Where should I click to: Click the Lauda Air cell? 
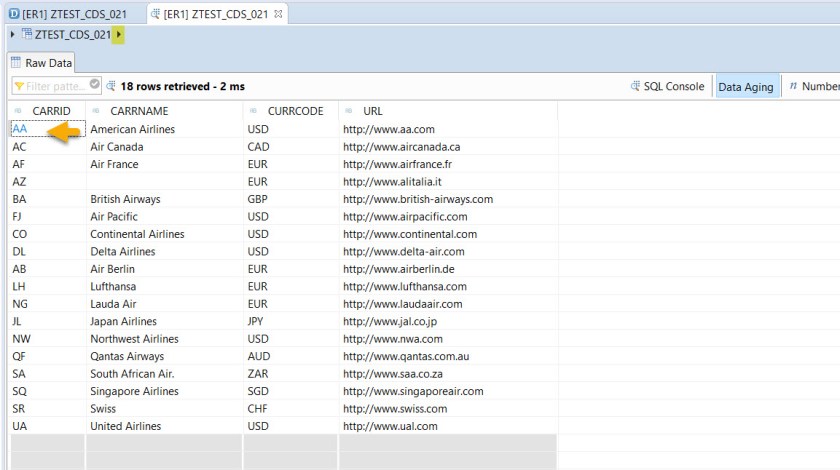(x=164, y=304)
